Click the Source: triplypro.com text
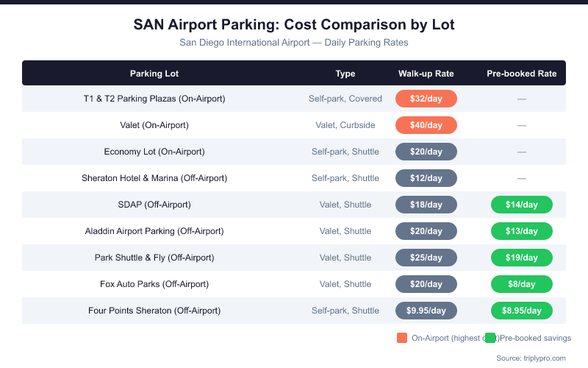Image resolution: width=588 pixels, height=368 pixels. (x=531, y=358)
